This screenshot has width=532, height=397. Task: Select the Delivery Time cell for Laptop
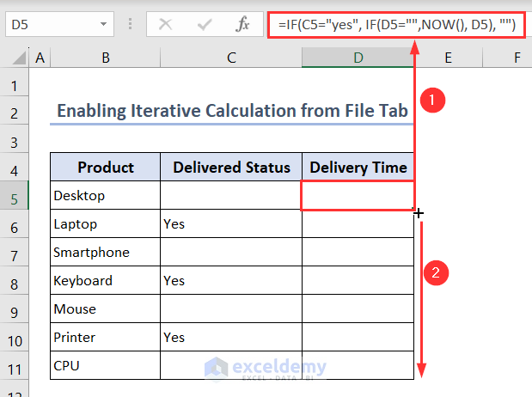[x=358, y=224]
